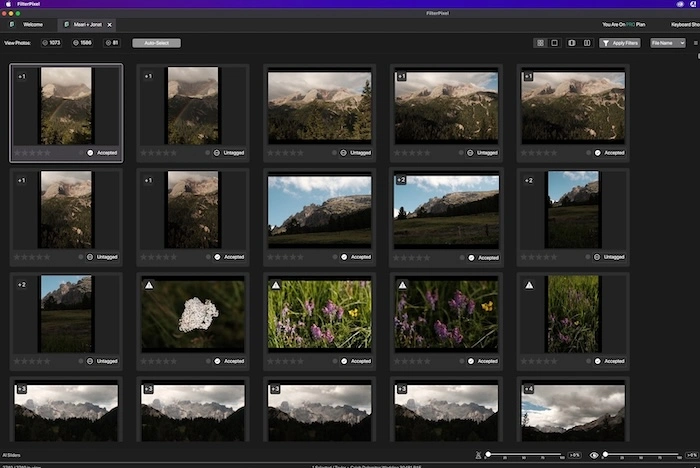Expand stack with +2 badge in second row
700x468 pixels.
[401, 181]
